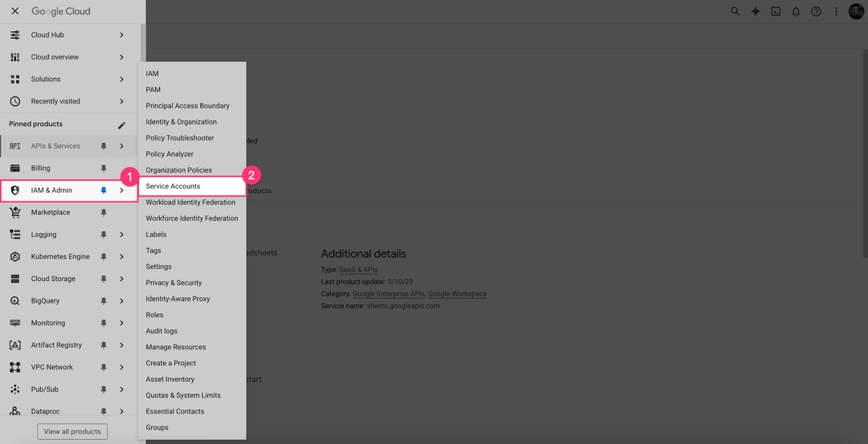Expand the BigQuery submenu arrow

[121, 301]
